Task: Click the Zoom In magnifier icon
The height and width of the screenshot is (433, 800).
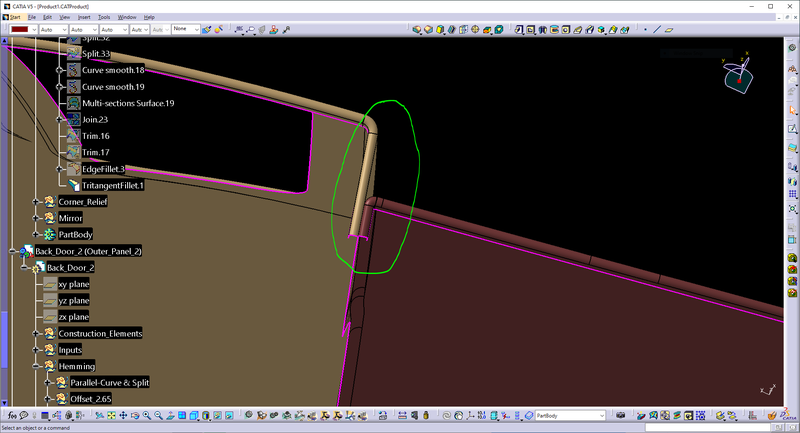Action: click(146, 416)
